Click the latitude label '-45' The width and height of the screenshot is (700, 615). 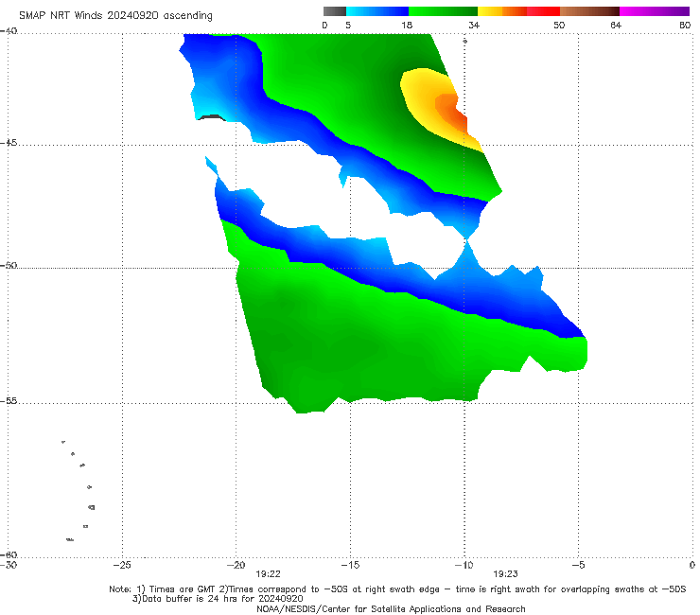[x=9, y=143]
